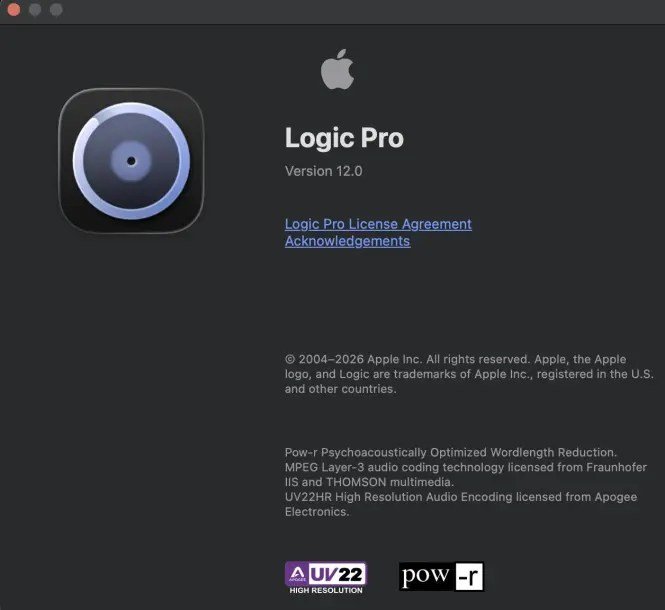Open the Logic Pro License Agreement
The image size is (665, 610).
point(378,224)
